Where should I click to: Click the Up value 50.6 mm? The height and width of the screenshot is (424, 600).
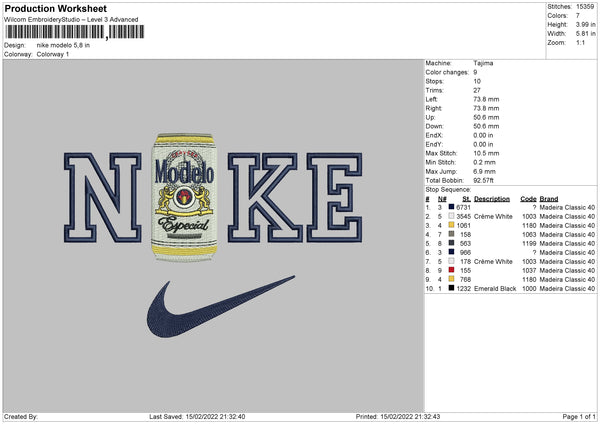(486, 117)
